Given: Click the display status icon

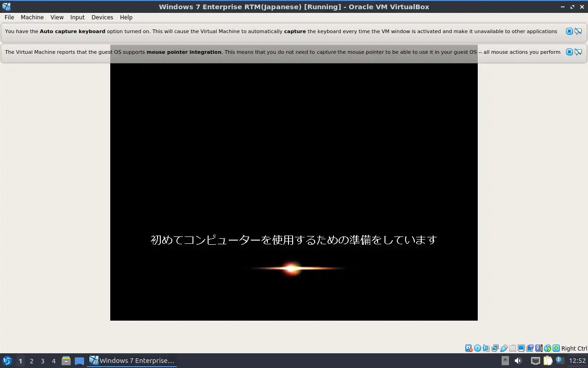Looking at the screenshot, I should click(x=521, y=348).
